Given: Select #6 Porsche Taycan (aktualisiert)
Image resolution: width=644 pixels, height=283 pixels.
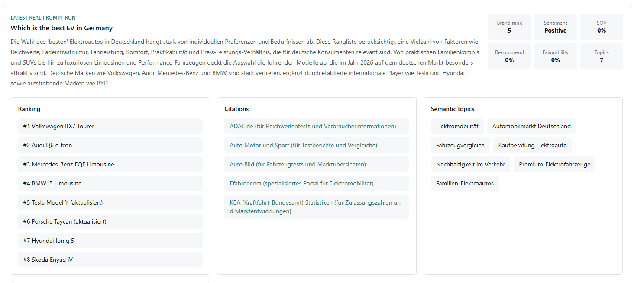Looking at the screenshot, I should click(x=110, y=221).
